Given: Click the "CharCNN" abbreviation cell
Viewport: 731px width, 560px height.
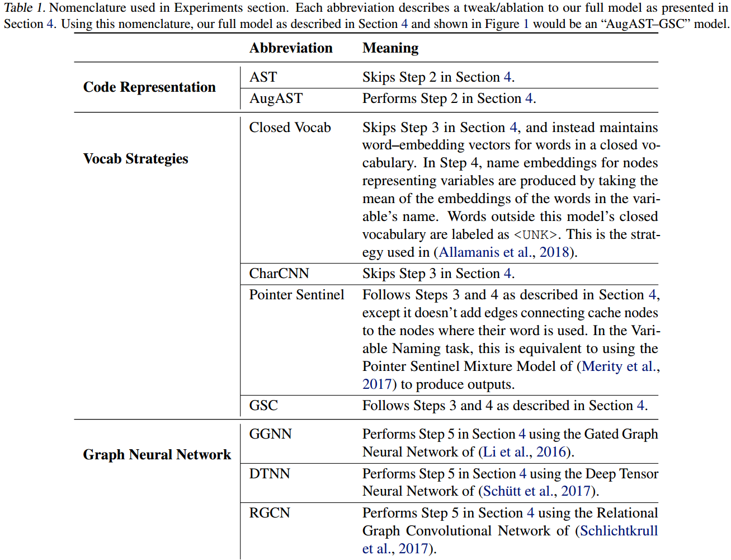Looking at the screenshot, I should click(279, 273).
